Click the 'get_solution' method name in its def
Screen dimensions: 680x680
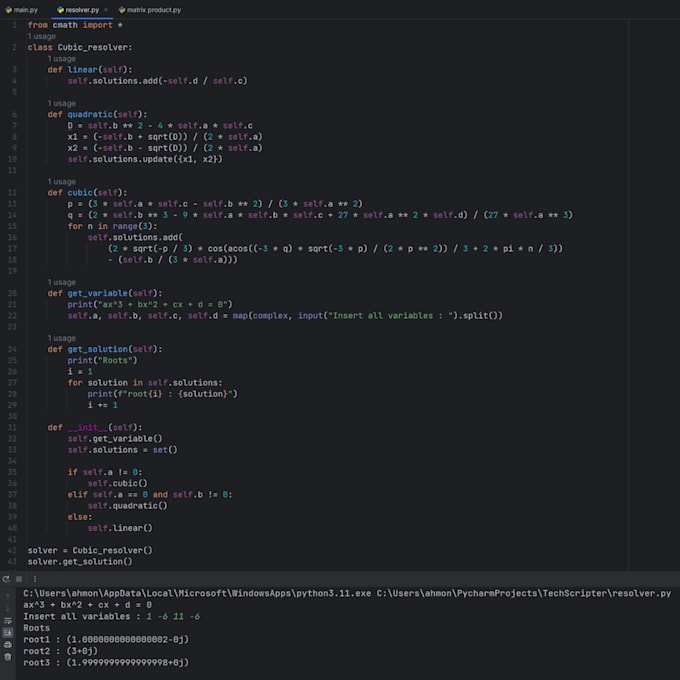coord(98,349)
